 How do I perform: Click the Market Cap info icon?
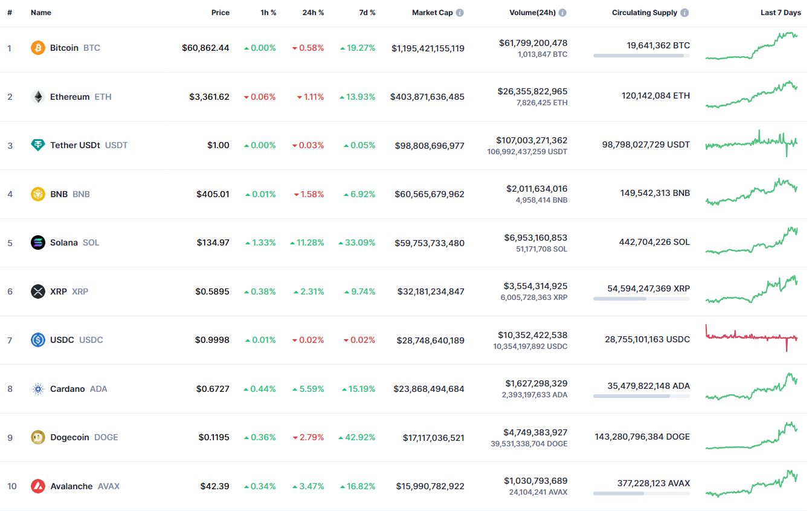(x=460, y=13)
